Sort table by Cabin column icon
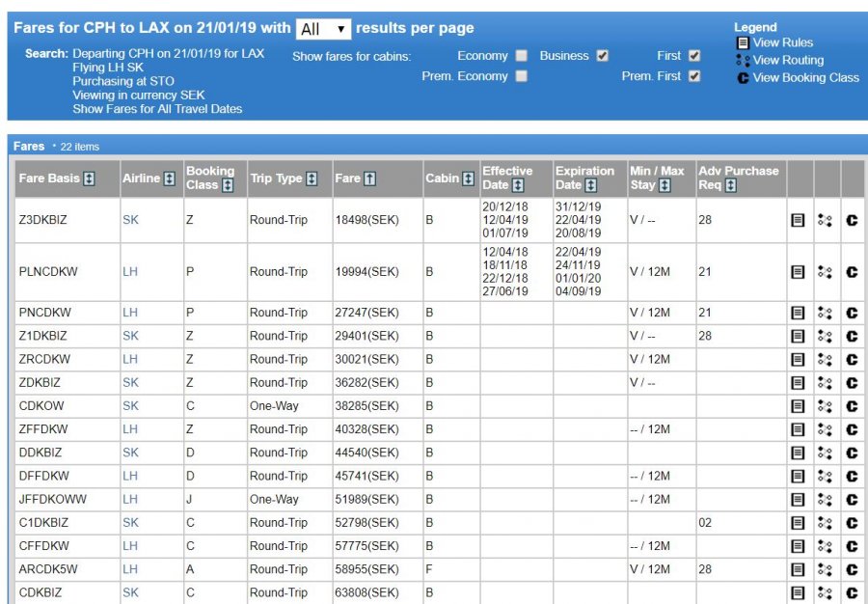 click(468, 178)
